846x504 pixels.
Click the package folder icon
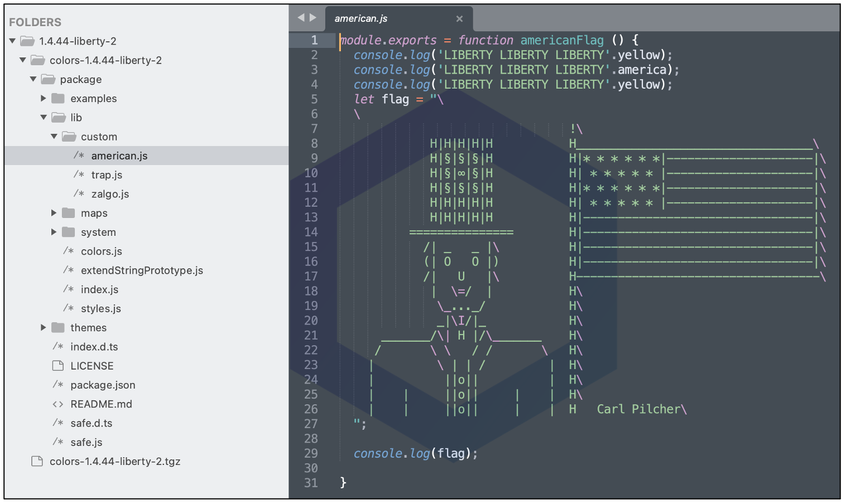(x=48, y=80)
